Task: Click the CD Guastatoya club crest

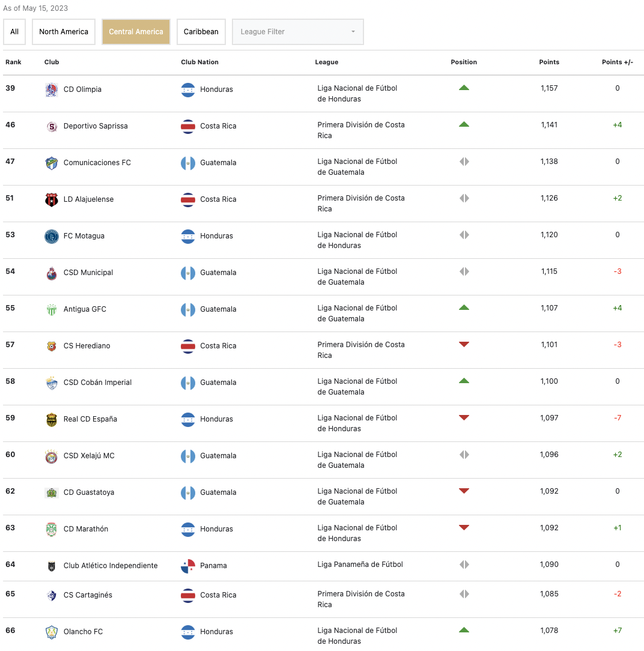Action: 52,492
